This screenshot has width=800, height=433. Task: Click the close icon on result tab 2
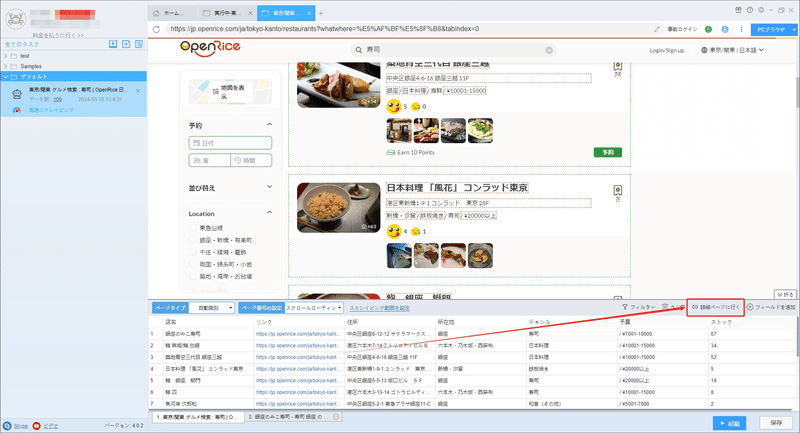click(336, 417)
